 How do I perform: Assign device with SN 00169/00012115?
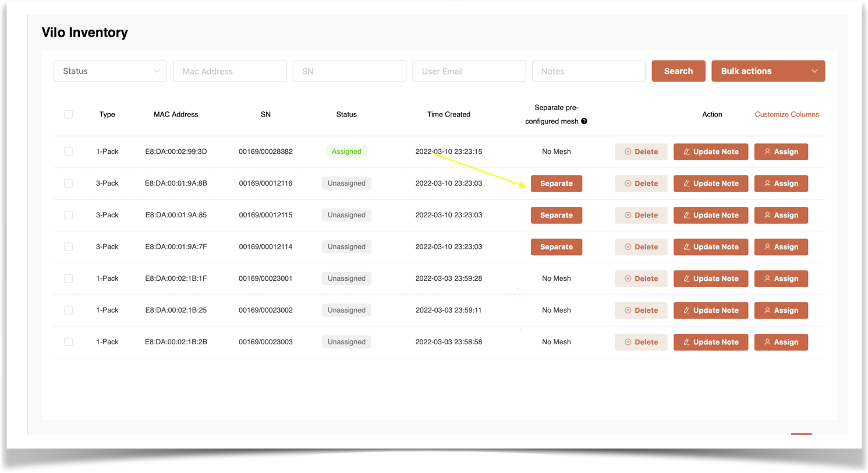781,215
